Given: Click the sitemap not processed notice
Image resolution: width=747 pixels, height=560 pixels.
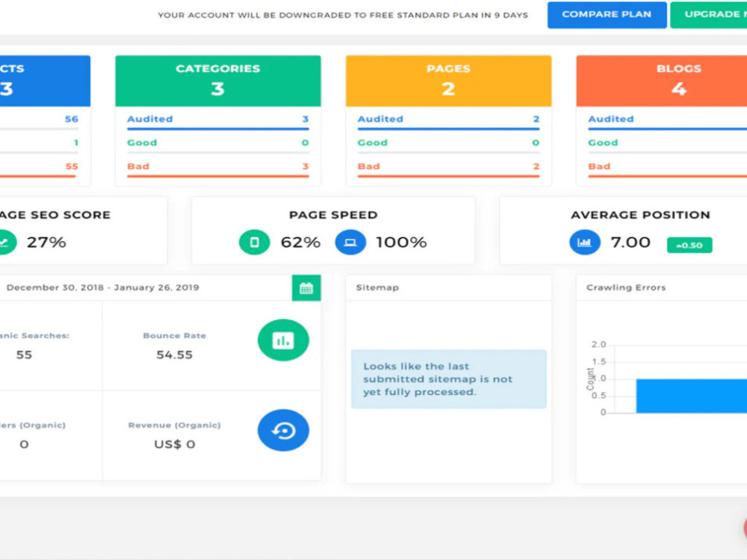Looking at the screenshot, I should click(x=449, y=379).
